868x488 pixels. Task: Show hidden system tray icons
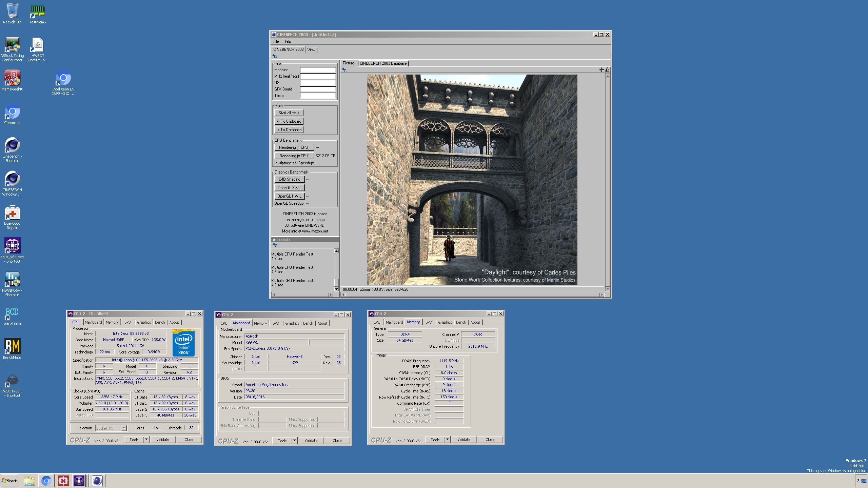[858, 481]
